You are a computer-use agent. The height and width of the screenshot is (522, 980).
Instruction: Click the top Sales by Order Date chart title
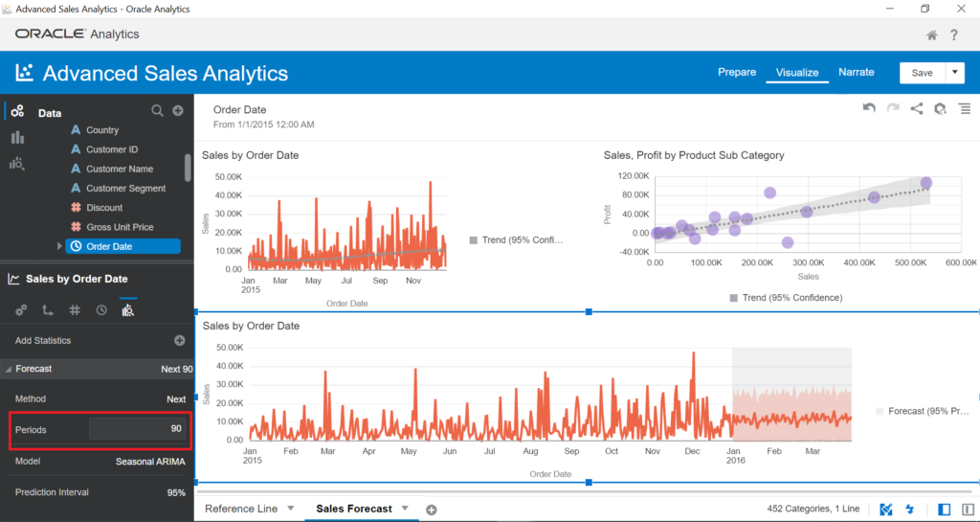pos(250,156)
